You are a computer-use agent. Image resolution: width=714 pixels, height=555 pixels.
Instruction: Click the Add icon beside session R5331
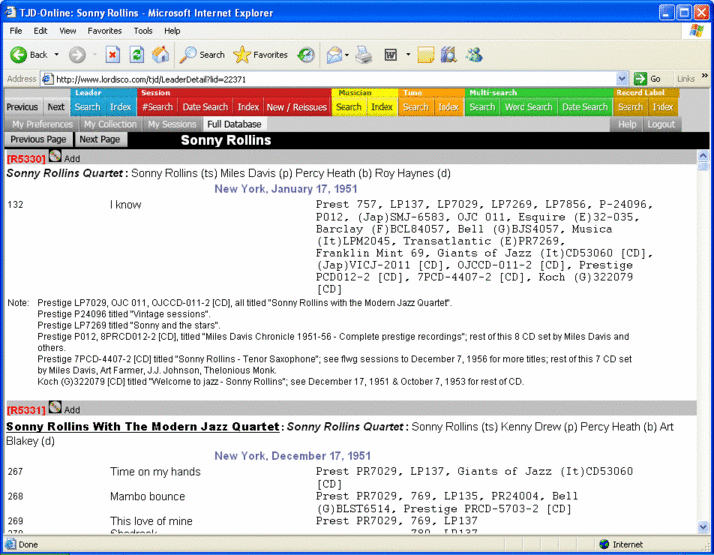click(x=55, y=407)
